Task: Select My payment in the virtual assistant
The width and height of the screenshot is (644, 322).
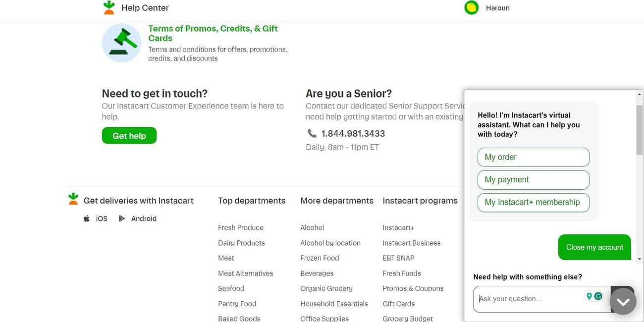Action: [x=533, y=179]
